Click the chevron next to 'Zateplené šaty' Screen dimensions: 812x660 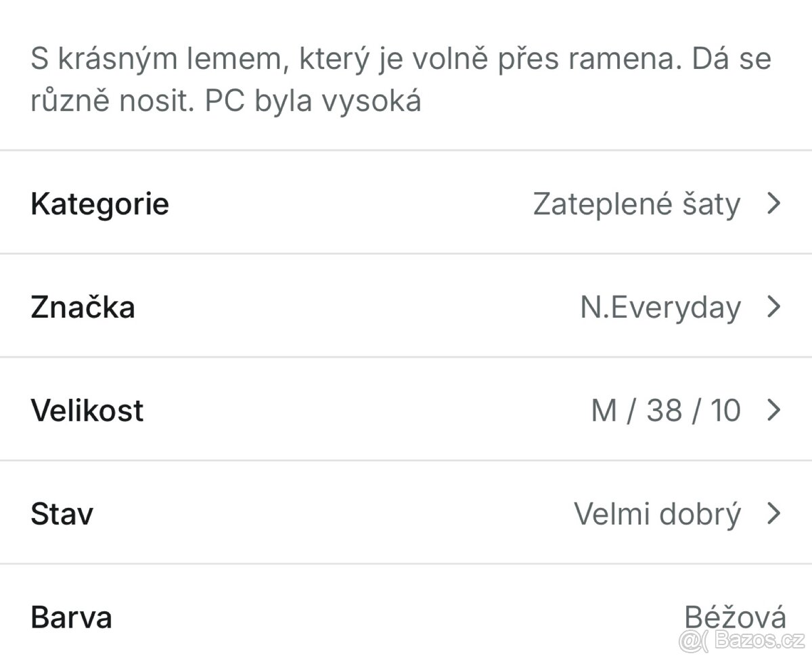773,204
